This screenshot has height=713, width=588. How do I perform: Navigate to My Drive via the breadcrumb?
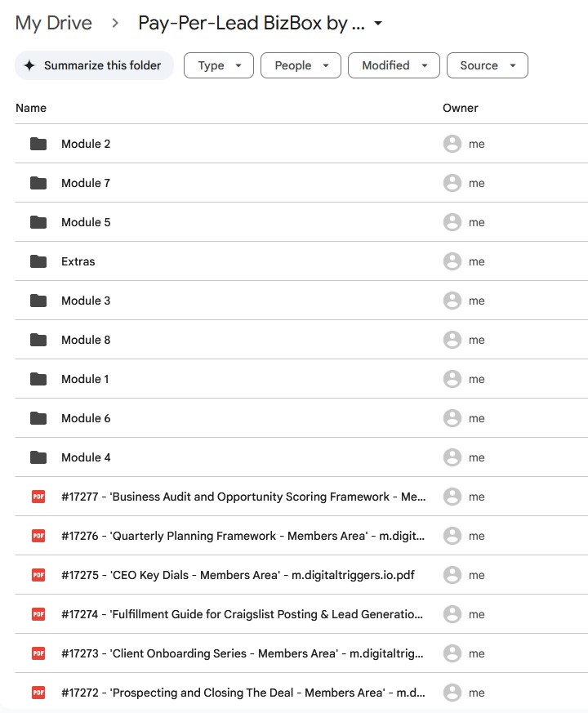click(53, 23)
